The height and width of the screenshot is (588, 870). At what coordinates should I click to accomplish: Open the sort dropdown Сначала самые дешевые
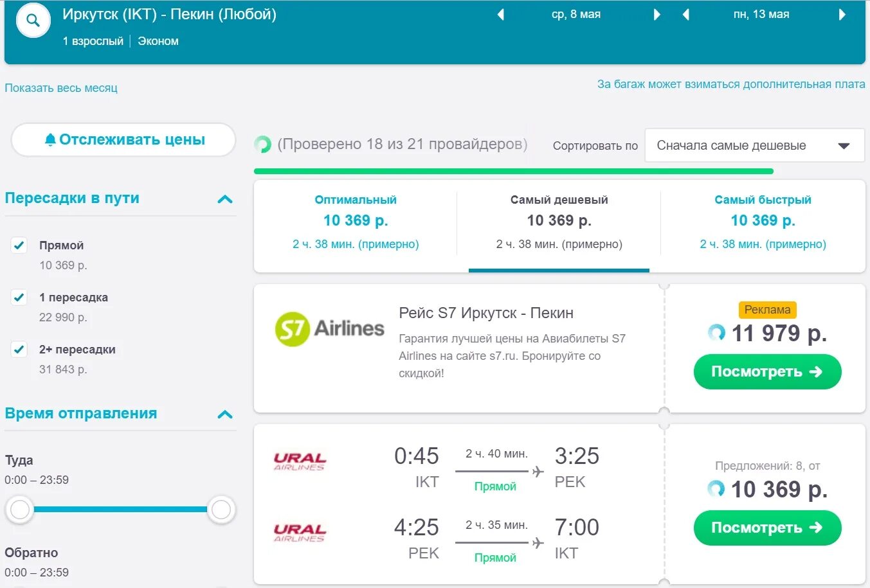click(x=754, y=146)
